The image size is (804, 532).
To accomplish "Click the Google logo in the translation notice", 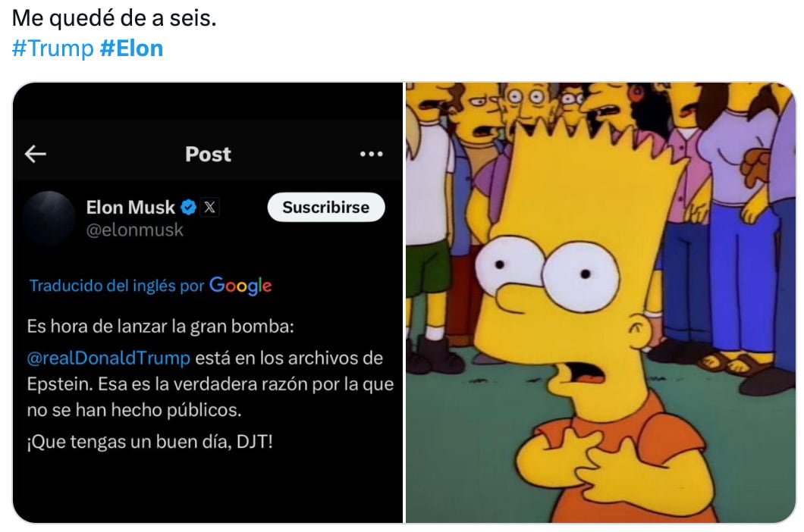I will pyautogui.click(x=240, y=286).
